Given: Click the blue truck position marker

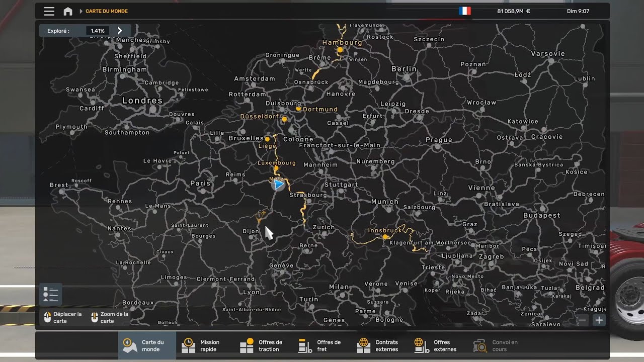Looking at the screenshot, I should 278,185.
